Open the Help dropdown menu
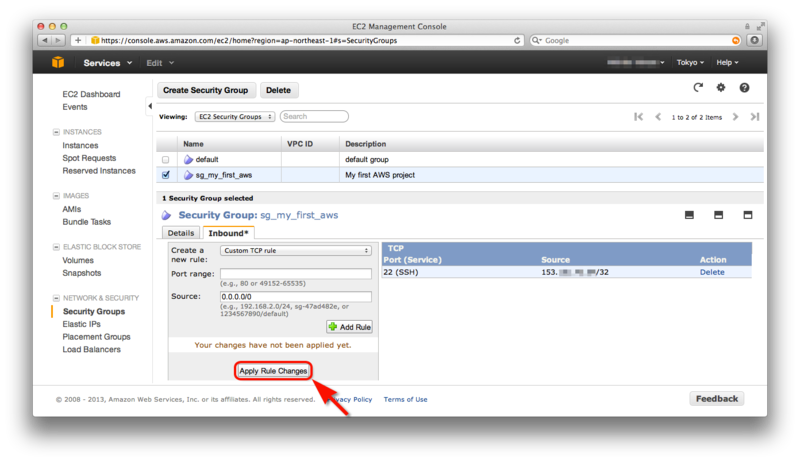The image size is (800, 462). (x=727, y=62)
